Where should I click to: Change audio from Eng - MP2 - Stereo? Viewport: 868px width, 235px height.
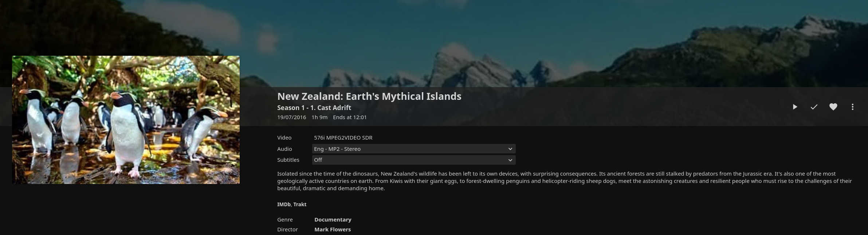[x=413, y=149]
